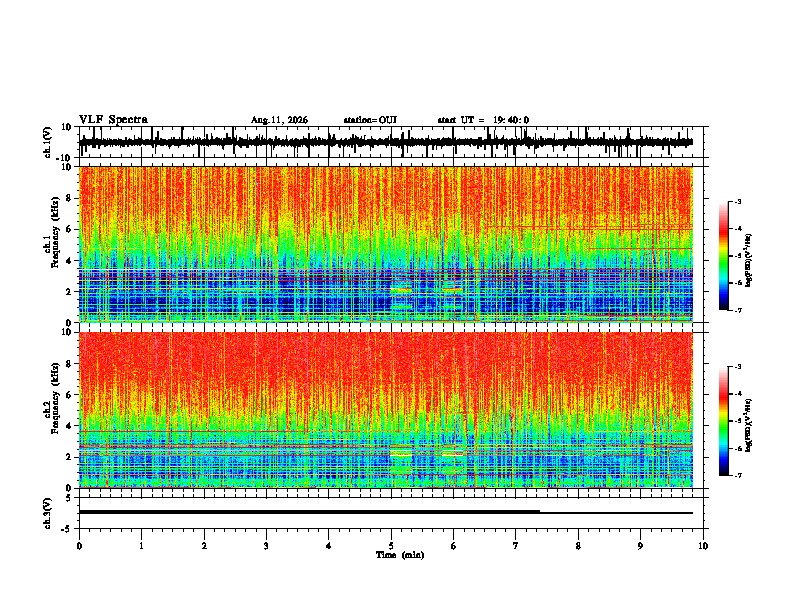This screenshot has height=612, width=792.
Task: Click the "9" tick label on Time axis
Action: click(x=640, y=546)
